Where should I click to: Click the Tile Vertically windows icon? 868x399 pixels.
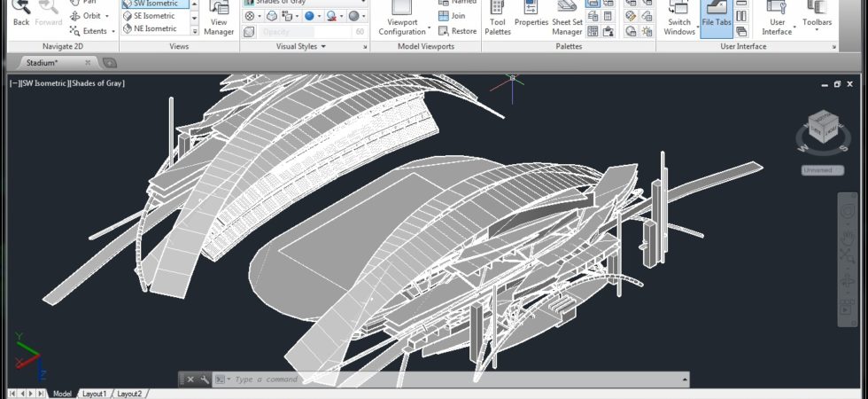tap(741, 16)
